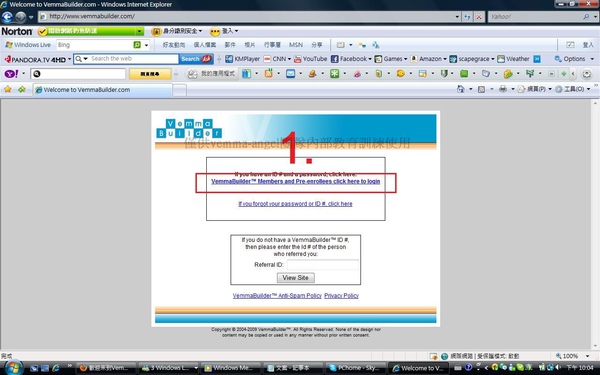
Task: Click the View Site button
Action: (295, 278)
